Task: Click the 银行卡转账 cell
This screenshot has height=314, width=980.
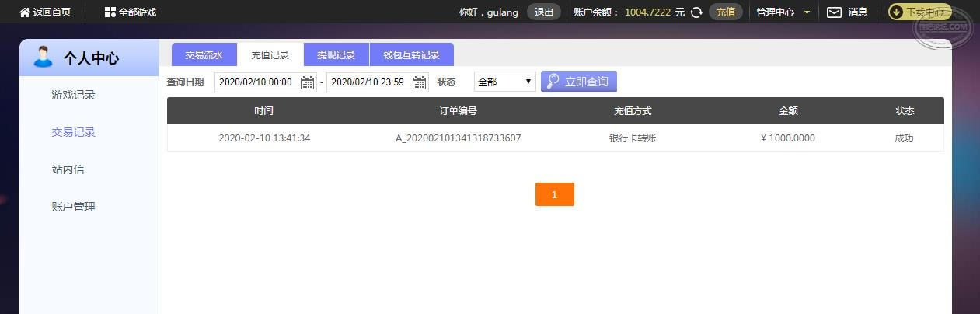Action: click(633, 138)
